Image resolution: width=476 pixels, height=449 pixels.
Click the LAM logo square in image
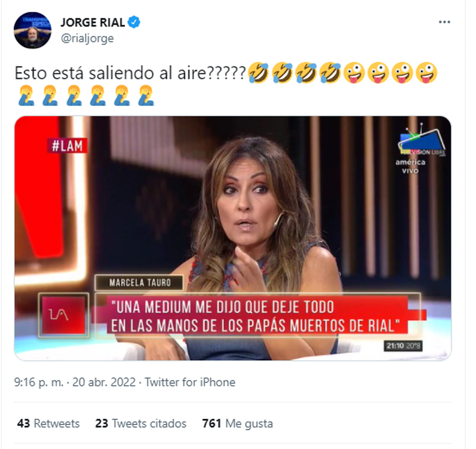[63, 315]
